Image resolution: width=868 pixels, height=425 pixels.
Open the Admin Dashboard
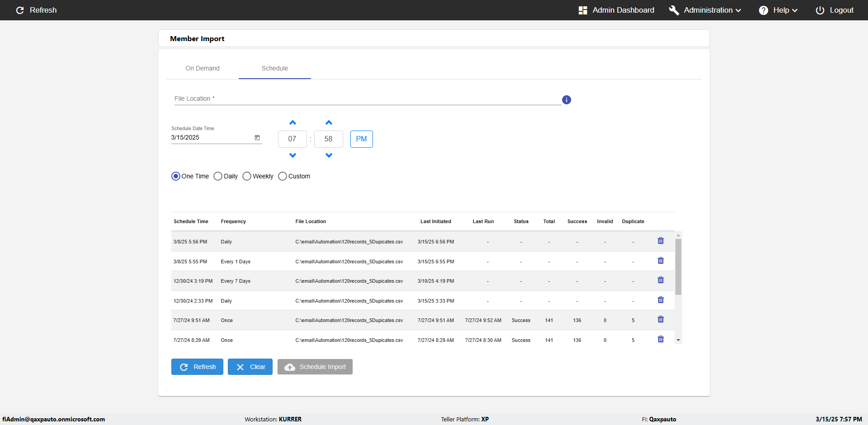coord(616,10)
